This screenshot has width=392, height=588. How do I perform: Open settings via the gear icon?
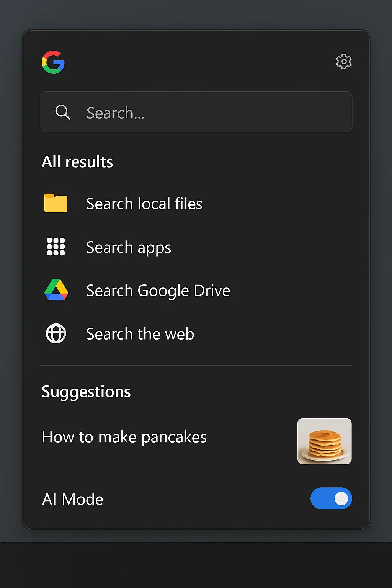tap(343, 62)
